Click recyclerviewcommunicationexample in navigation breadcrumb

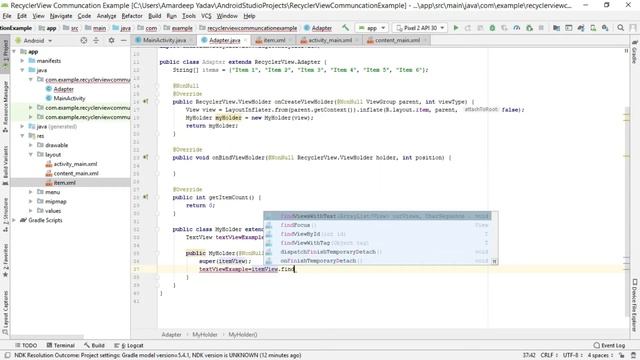tap(252, 28)
